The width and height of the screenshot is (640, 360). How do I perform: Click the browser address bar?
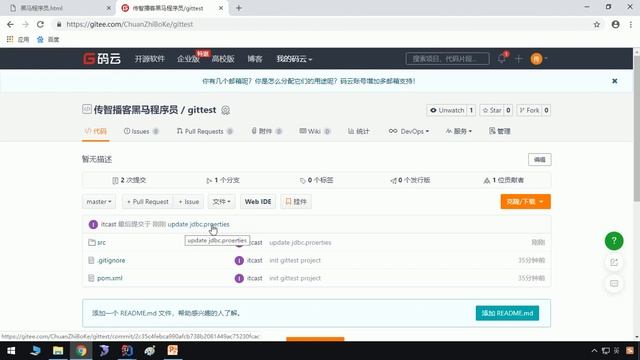pos(322,24)
